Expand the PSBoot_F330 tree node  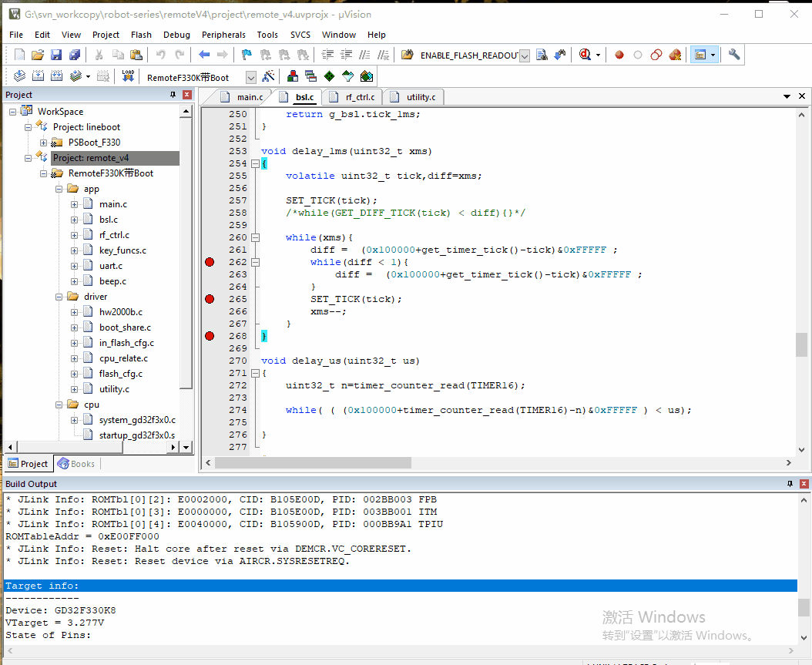pyautogui.click(x=43, y=143)
